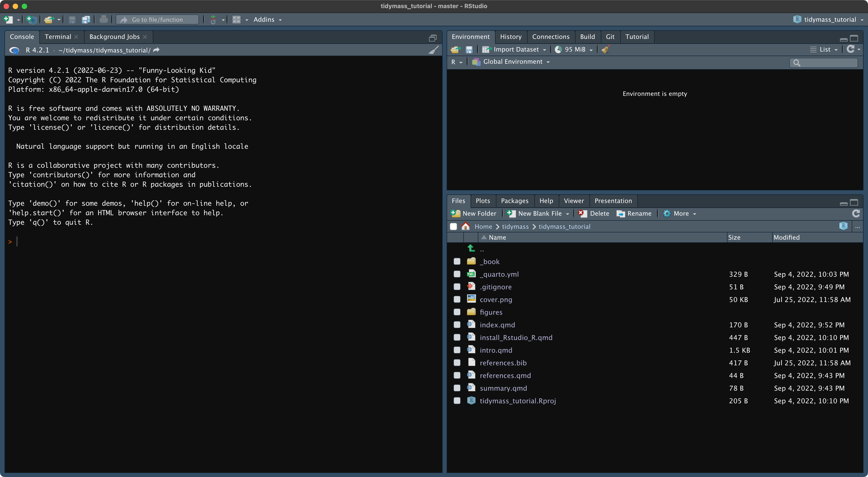Click the View Current Directory arrow in console
The height and width of the screenshot is (477, 868).
[x=156, y=50]
